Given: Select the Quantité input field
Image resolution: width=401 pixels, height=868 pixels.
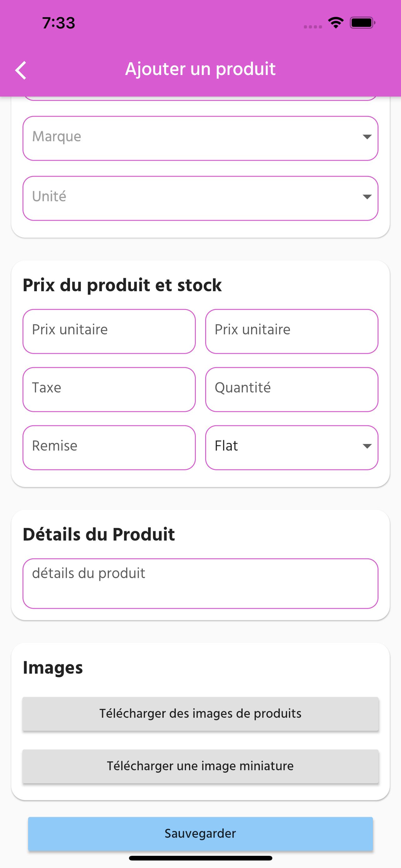Looking at the screenshot, I should [292, 390].
